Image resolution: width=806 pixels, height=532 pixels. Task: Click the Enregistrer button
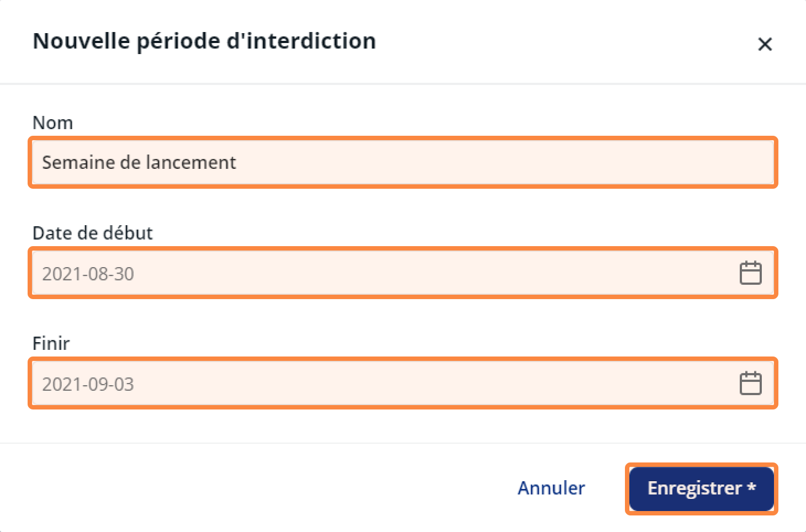[701, 488]
